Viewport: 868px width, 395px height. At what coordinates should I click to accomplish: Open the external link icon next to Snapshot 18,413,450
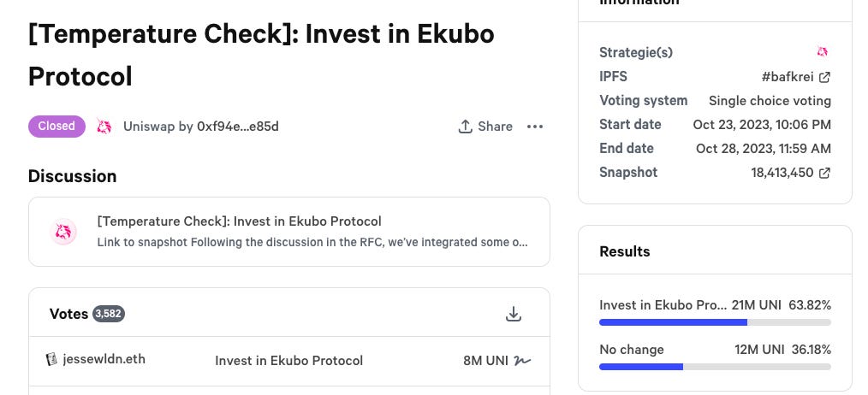[x=824, y=173]
